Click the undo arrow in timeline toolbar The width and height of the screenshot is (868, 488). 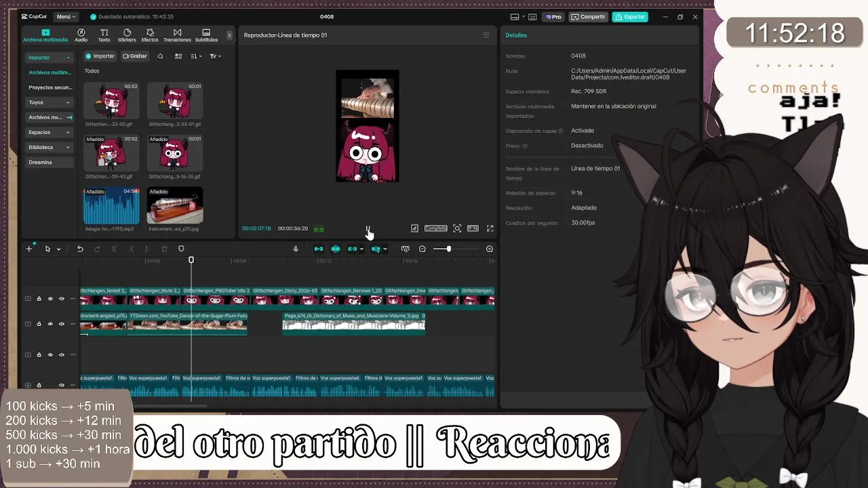[x=80, y=249]
